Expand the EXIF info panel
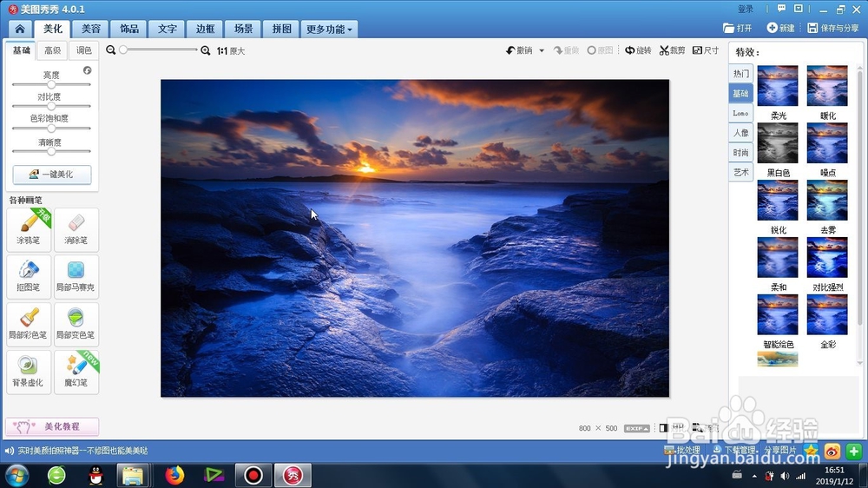The width and height of the screenshot is (868, 488). pos(636,428)
